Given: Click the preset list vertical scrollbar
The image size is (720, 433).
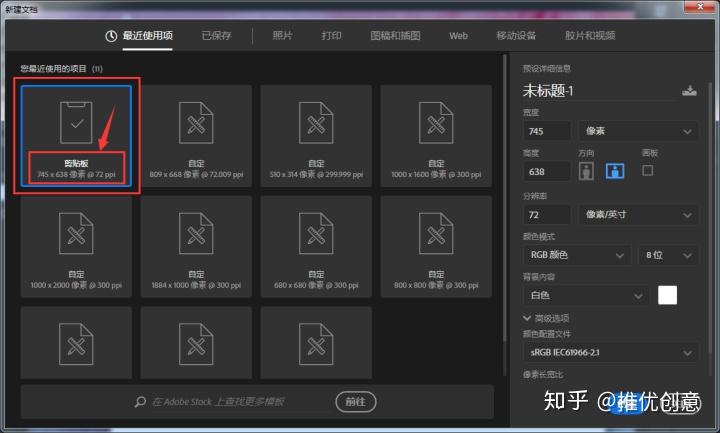Looking at the screenshot, I should [505, 197].
